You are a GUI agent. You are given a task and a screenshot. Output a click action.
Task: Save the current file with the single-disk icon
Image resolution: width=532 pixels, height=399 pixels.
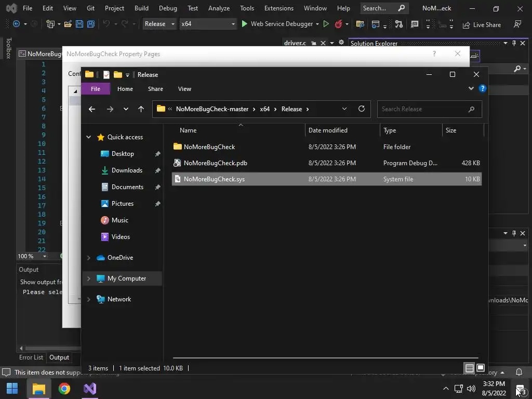pyautogui.click(x=79, y=24)
